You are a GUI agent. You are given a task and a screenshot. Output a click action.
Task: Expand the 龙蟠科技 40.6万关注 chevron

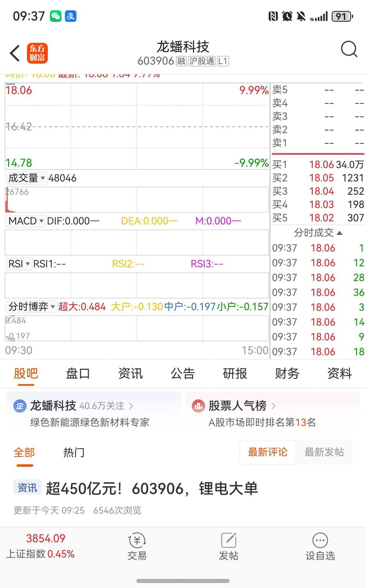click(131, 406)
